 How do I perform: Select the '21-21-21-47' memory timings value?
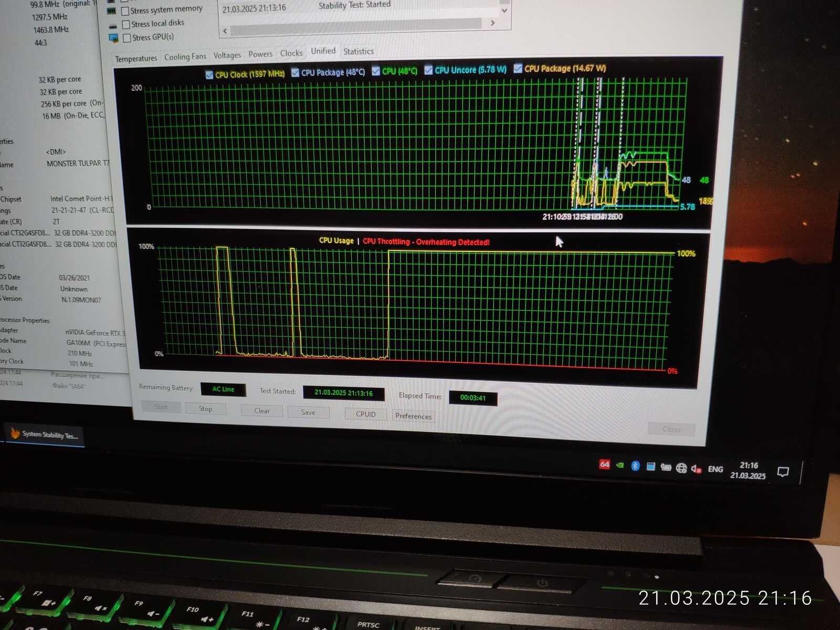pos(69,210)
